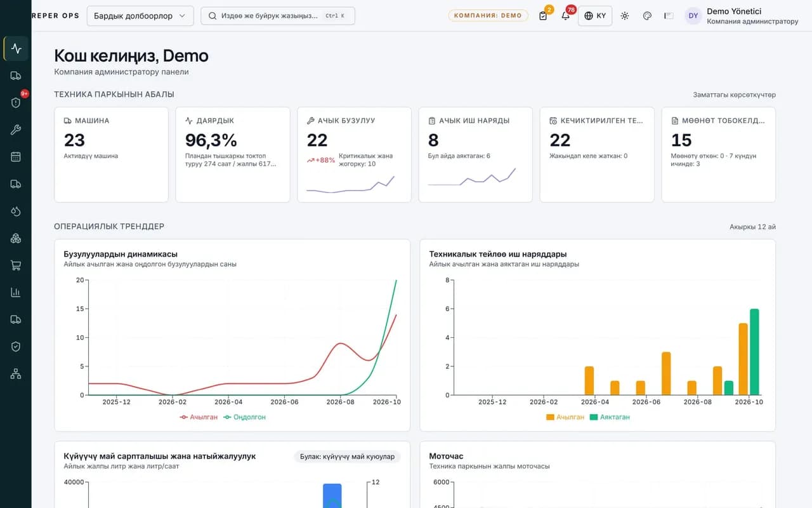812x508 pixels.
Task: Open the Бардык долбоорлор project dropdown
Action: (140, 16)
